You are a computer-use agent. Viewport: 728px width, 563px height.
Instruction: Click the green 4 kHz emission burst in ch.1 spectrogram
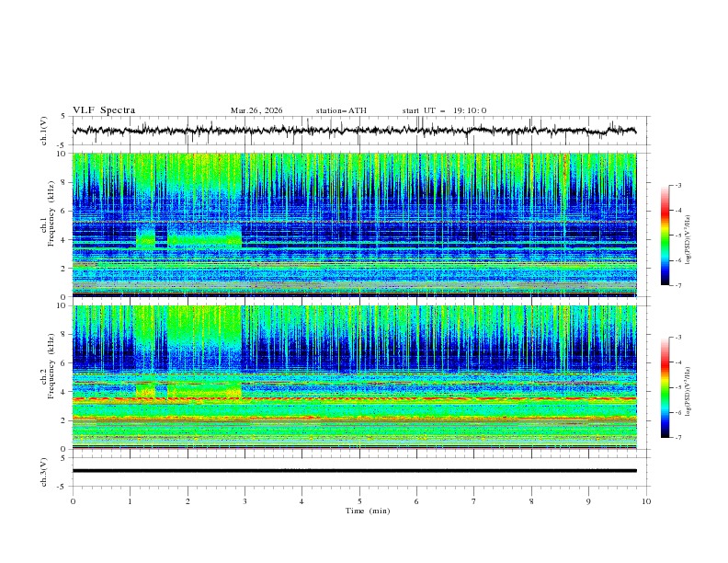204,239
